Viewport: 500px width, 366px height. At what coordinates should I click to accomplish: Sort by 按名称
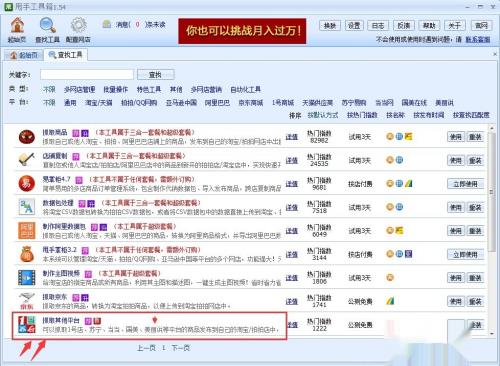tap(395, 115)
